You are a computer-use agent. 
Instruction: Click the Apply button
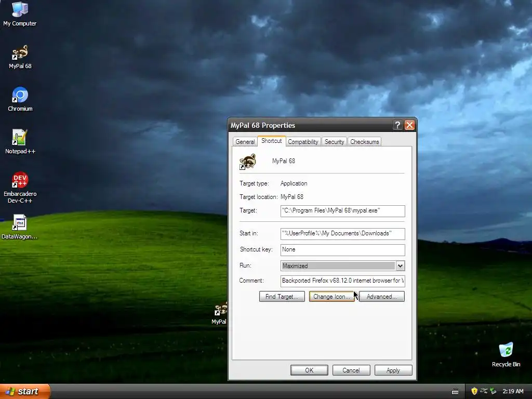pyautogui.click(x=393, y=370)
